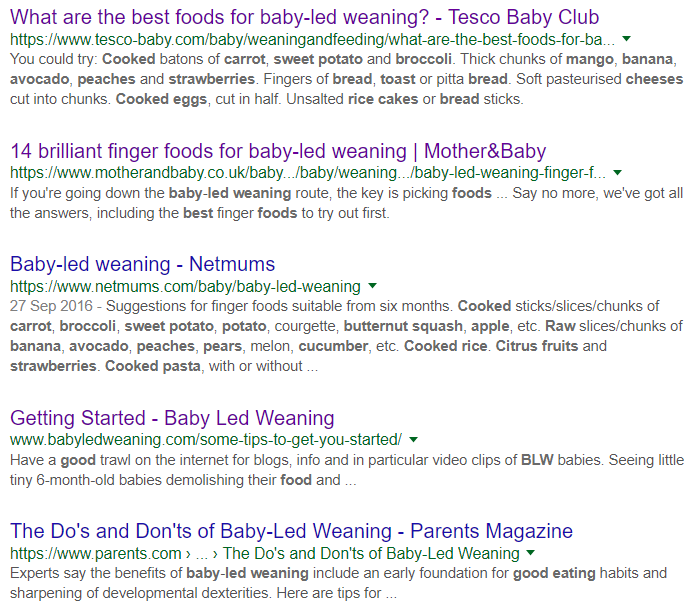The height and width of the screenshot is (606, 696).
Task: Expand the arrow beside the parents.com breadcrumb
Action: (531, 554)
